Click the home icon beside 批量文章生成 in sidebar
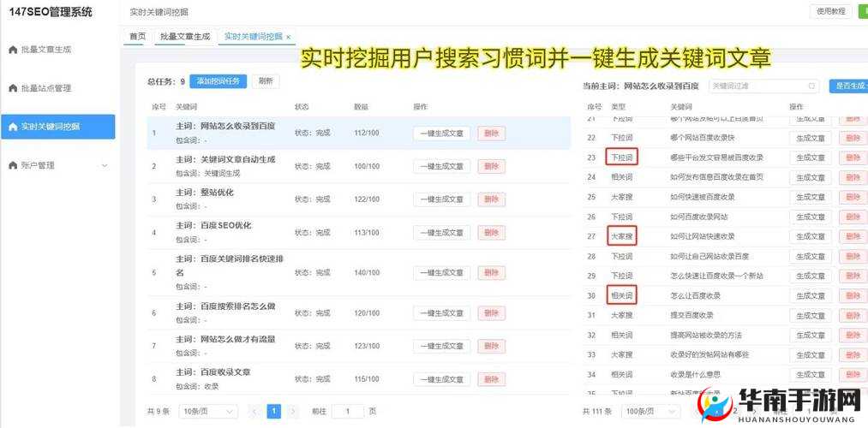This screenshot has width=868, height=428. 14,50
